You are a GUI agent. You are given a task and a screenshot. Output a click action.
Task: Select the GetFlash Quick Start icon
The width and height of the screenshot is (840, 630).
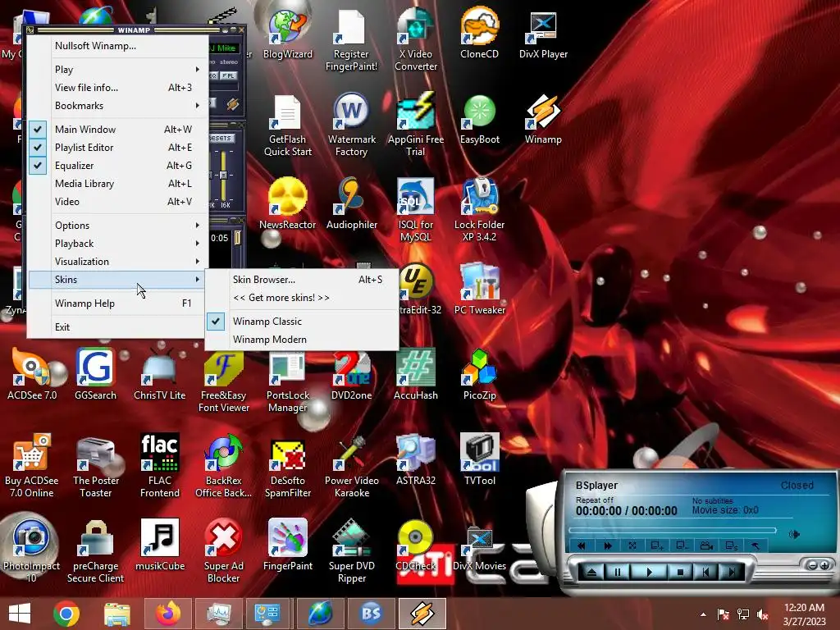pyautogui.click(x=288, y=125)
